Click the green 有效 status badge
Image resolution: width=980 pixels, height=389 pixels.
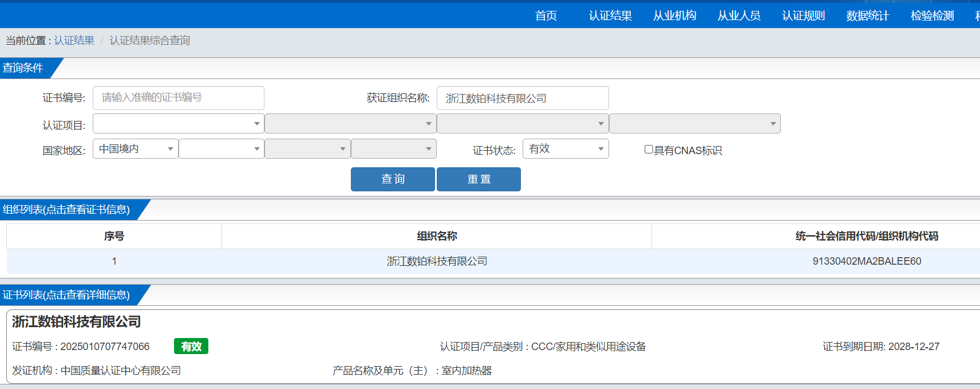click(191, 347)
